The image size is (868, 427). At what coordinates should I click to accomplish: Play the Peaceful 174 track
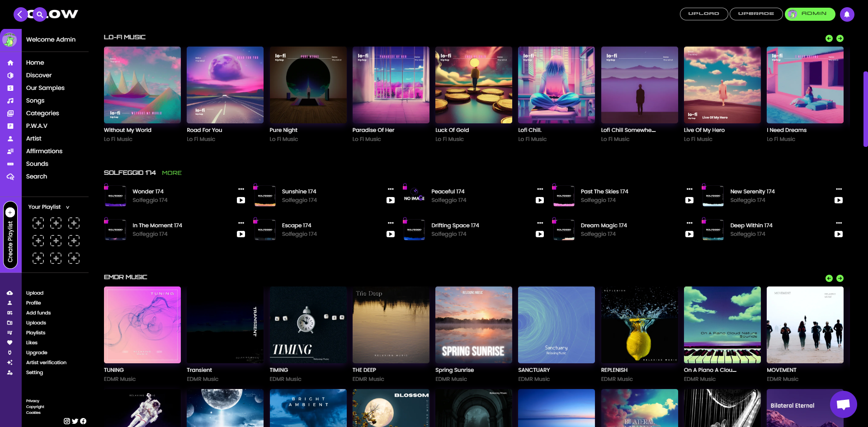[540, 200]
